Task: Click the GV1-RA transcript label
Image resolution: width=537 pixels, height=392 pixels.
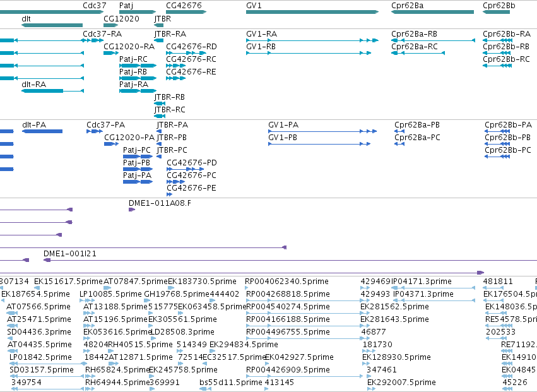Action: tap(262, 34)
